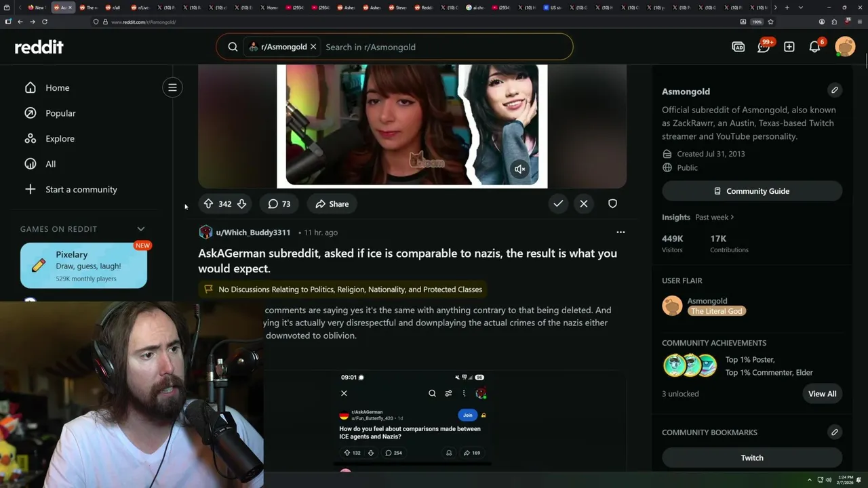Image resolution: width=868 pixels, height=488 pixels.
Task: Downvote the post with 342 points
Action: click(241, 204)
